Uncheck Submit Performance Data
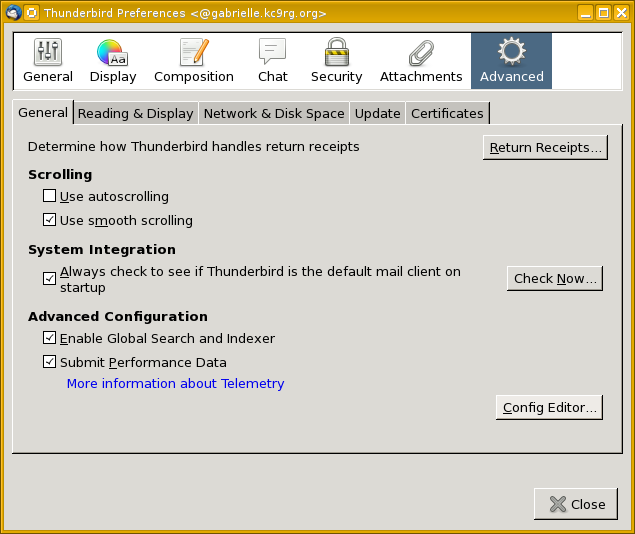 [x=49, y=362]
